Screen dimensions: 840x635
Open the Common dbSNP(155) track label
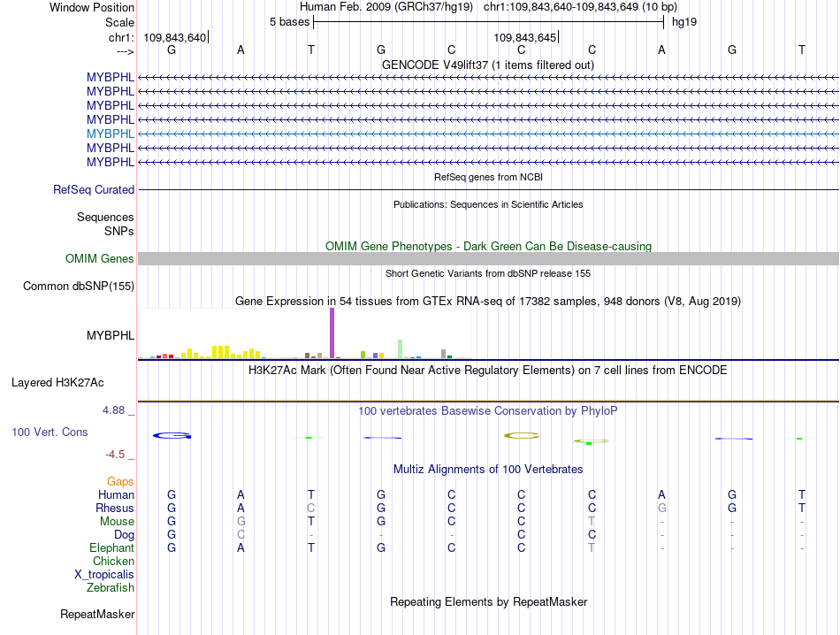pos(79,287)
